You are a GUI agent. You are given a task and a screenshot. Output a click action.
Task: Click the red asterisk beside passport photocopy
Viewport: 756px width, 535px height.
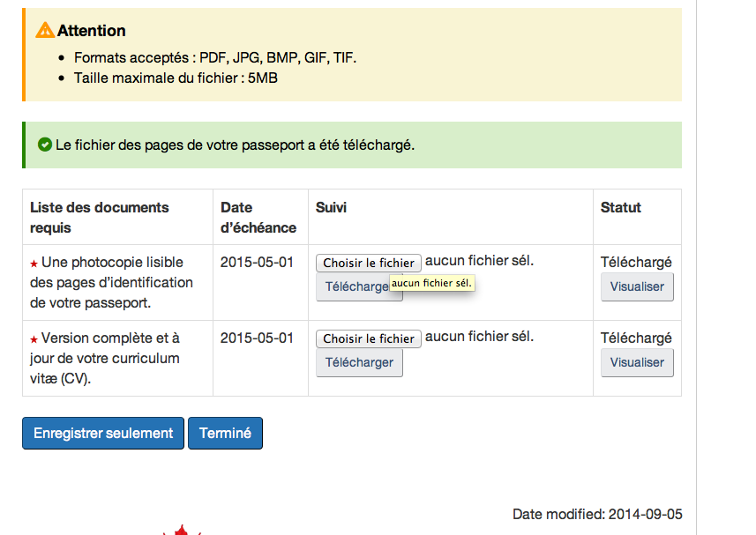(34, 264)
